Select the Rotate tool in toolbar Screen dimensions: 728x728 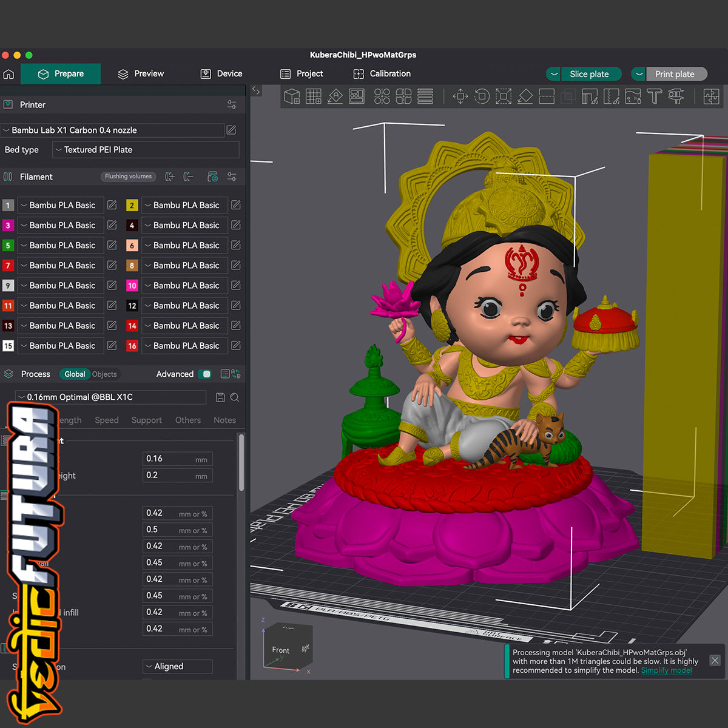click(482, 96)
